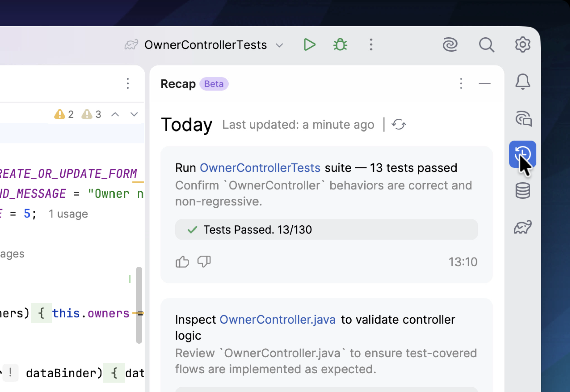Open Gradle elephant tool window

click(x=522, y=227)
